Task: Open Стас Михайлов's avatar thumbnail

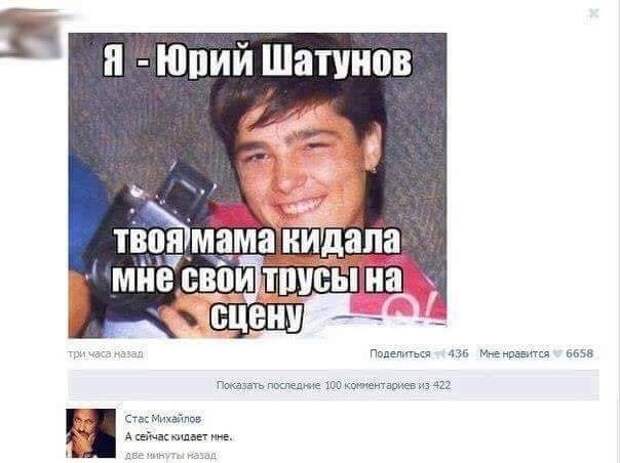Action: pos(91,433)
